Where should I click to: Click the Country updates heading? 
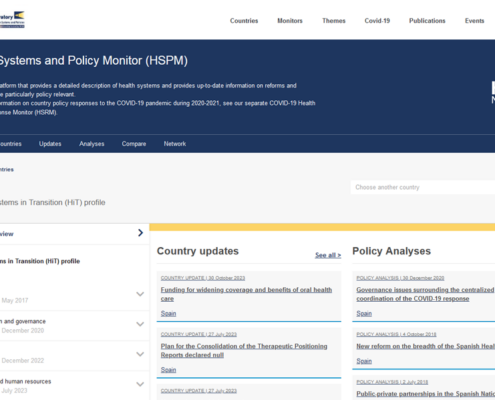click(x=198, y=251)
